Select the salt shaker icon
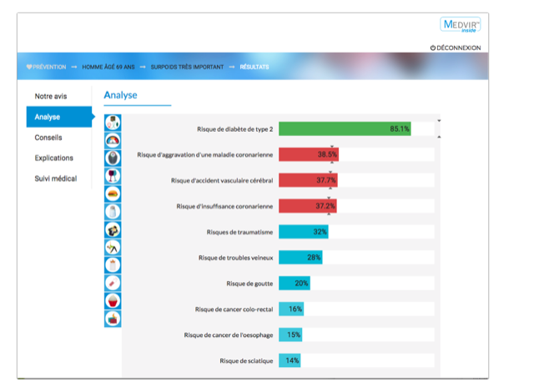 click(x=113, y=211)
